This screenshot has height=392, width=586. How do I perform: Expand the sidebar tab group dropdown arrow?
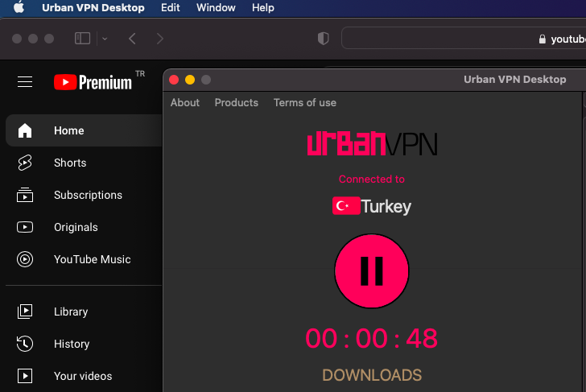point(105,39)
